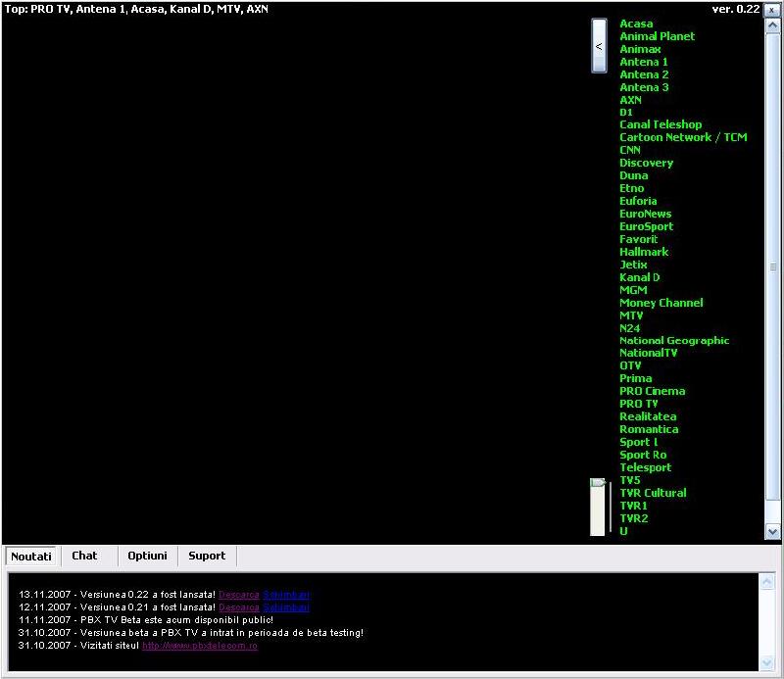The width and height of the screenshot is (784, 679).
Task: Click Descarca link for version 0.22
Action: pyautogui.click(x=239, y=595)
